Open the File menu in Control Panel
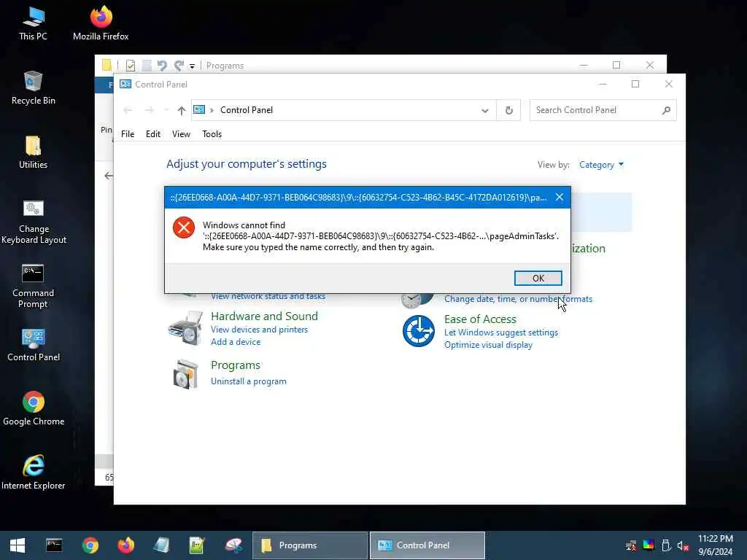 (x=128, y=134)
